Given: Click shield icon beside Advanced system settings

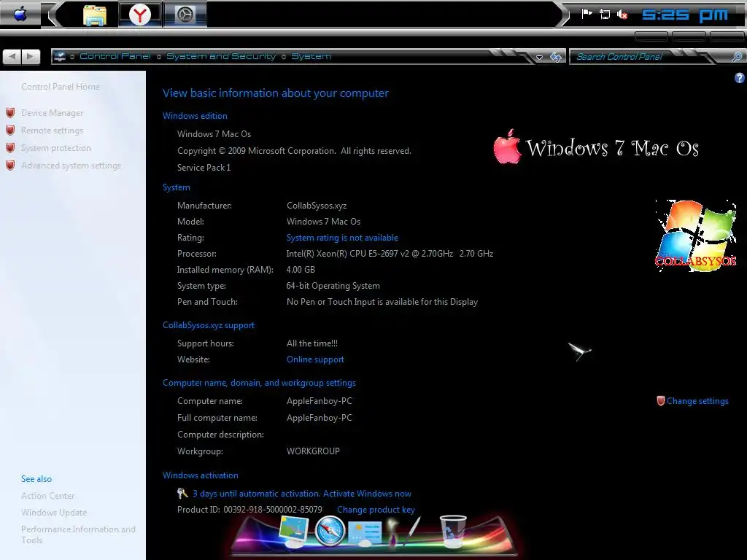Looking at the screenshot, I should point(10,166).
